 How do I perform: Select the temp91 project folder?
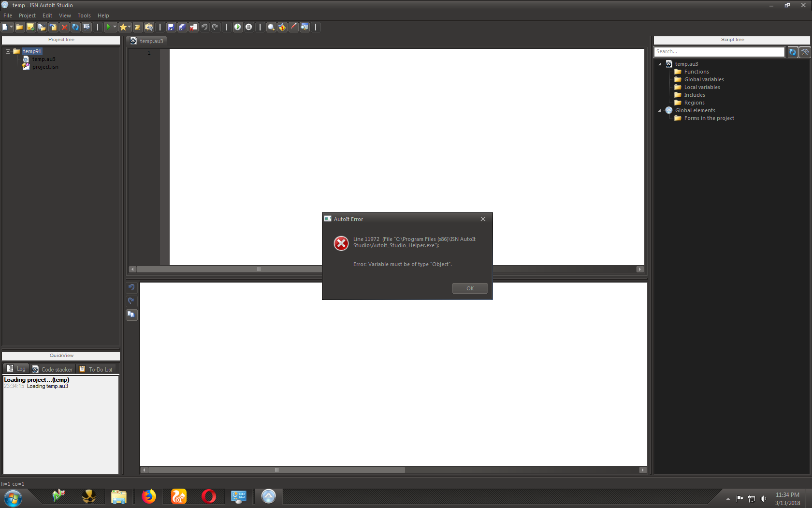click(x=32, y=51)
